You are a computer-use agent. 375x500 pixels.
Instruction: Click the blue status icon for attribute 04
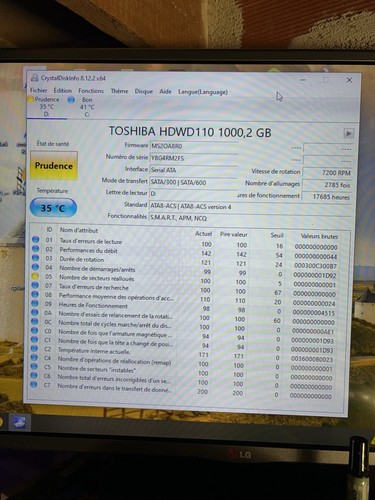coord(35,267)
